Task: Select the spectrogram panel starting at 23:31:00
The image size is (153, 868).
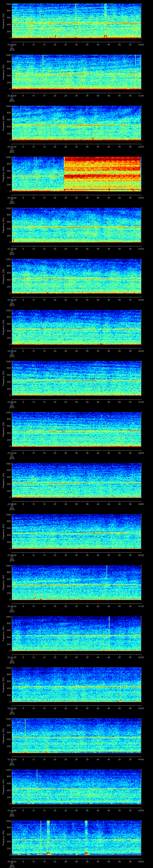Action: 76,123
